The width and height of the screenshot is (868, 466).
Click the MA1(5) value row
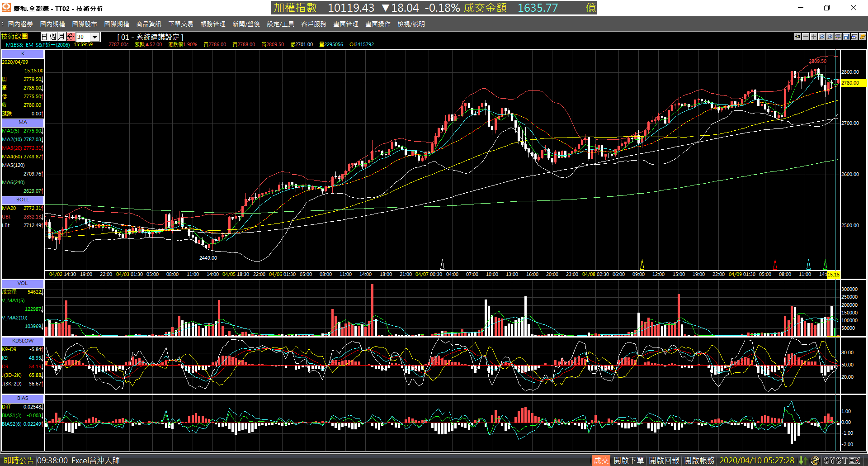22,131
